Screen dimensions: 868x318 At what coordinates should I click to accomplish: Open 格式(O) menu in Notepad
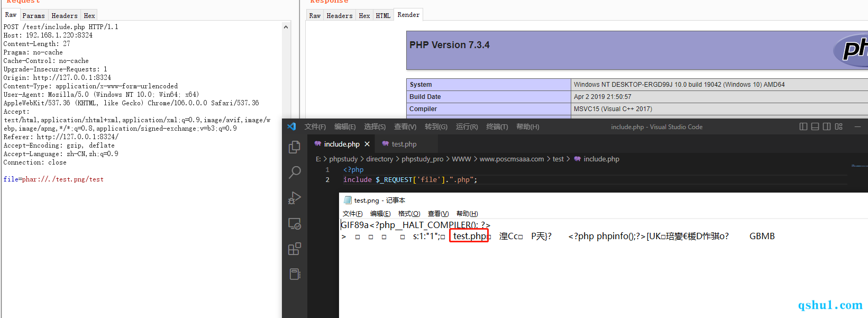409,213
